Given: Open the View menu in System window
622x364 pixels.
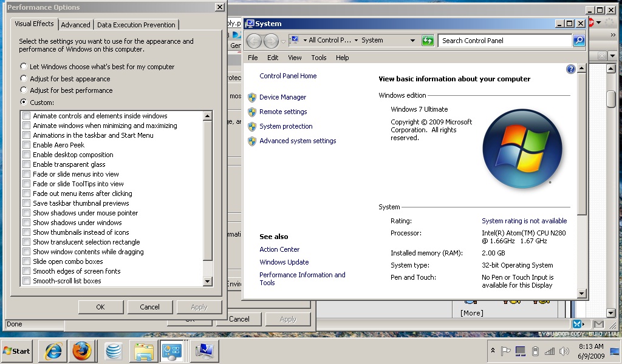Looking at the screenshot, I should 295,58.
